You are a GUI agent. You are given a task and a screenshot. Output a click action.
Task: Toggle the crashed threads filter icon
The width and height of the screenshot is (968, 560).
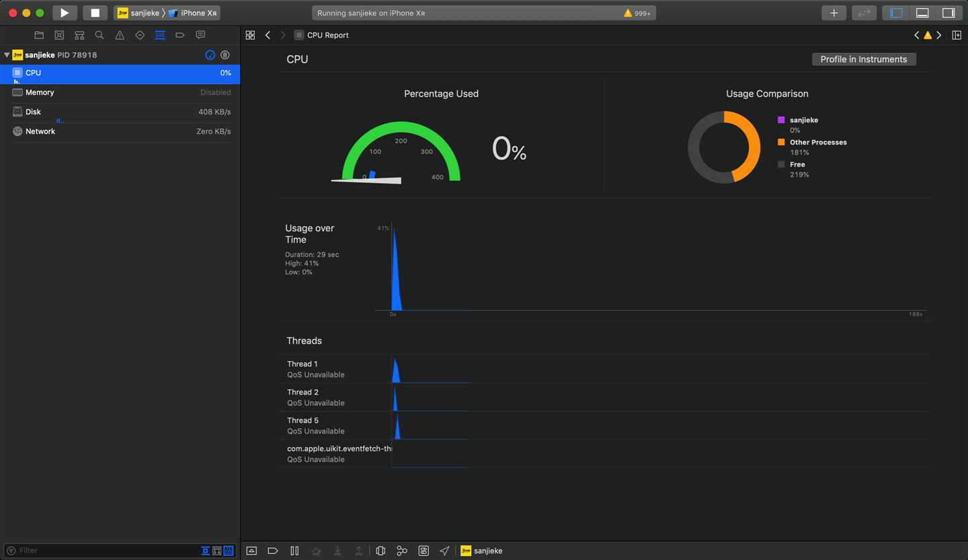coord(217,551)
